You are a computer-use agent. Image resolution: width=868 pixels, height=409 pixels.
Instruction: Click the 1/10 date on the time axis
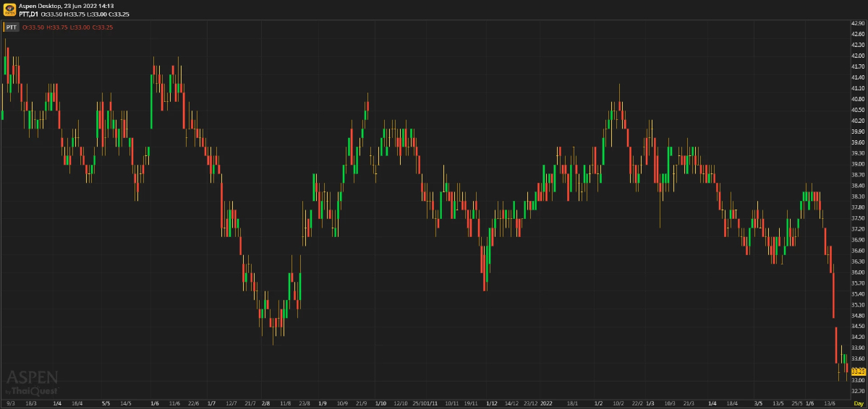[x=380, y=402]
